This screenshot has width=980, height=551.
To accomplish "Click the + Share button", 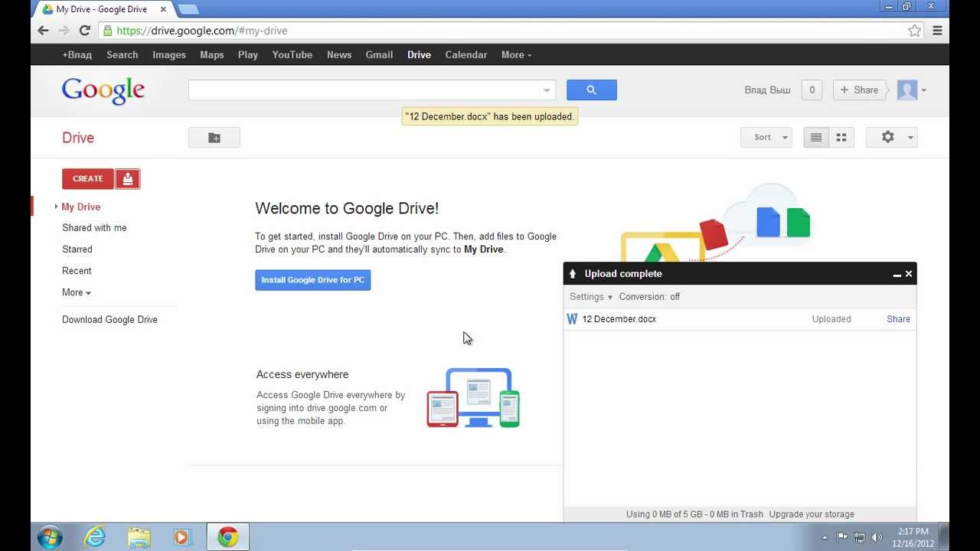I will 859,90.
